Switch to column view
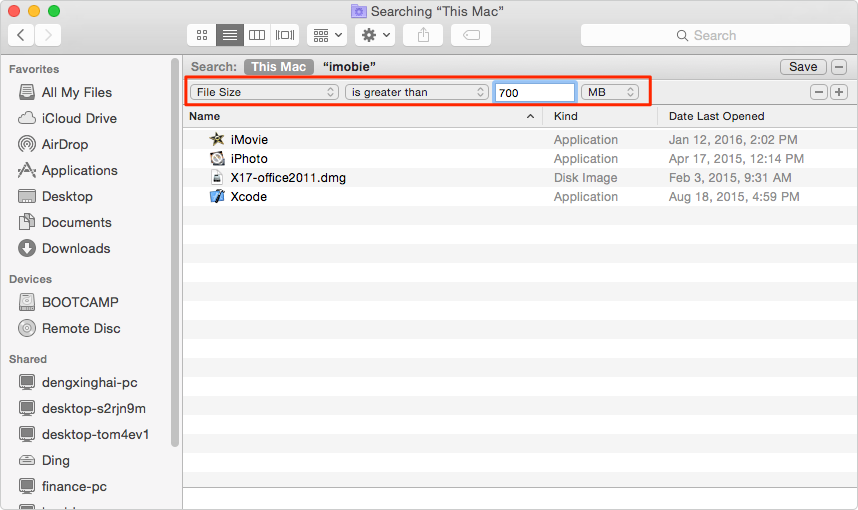Viewport: 858px width, 510px height. [257, 36]
